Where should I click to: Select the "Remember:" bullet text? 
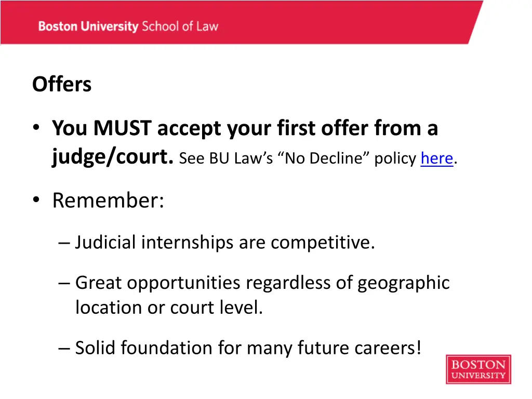pyautogui.click(x=108, y=200)
